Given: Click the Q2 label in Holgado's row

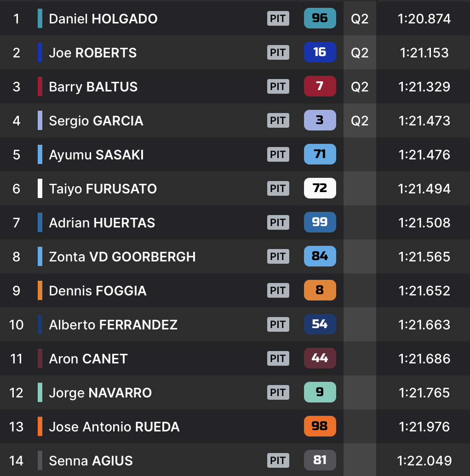Looking at the screenshot, I should tap(360, 19).
